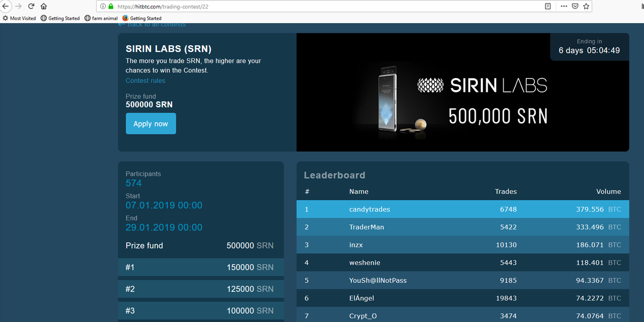This screenshot has width=644, height=322.
Task: Bookmark this page with the star icon
Action: [586, 7]
